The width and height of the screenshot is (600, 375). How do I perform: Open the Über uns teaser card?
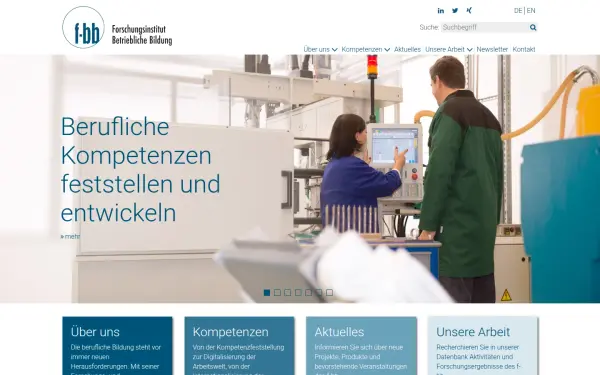[x=117, y=346]
